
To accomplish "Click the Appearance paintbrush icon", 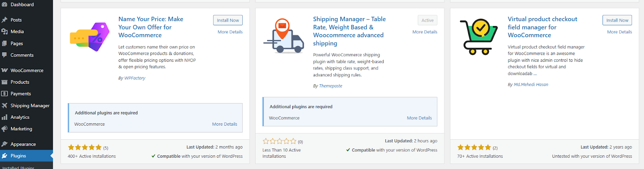I will tap(4, 144).
